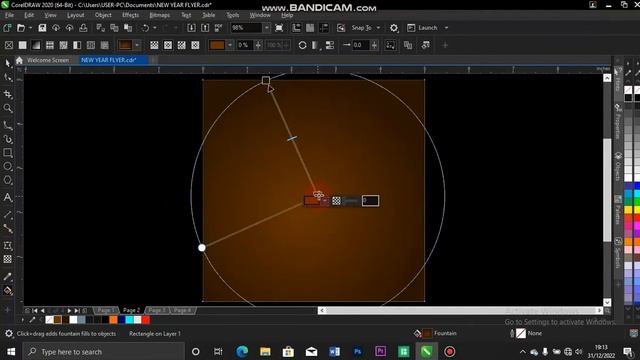Expand the Snap To dropdown
Screen dimensions: 640x360
pos(378,28)
